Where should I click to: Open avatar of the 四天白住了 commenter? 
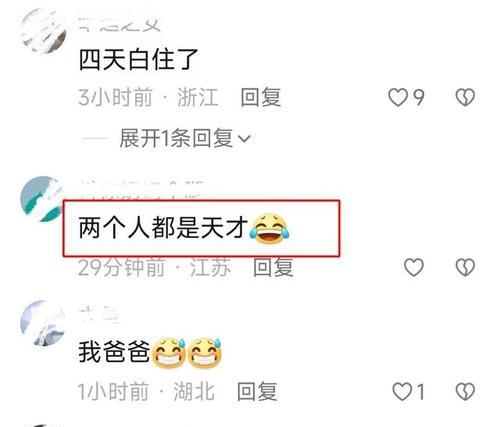(x=43, y=31)
